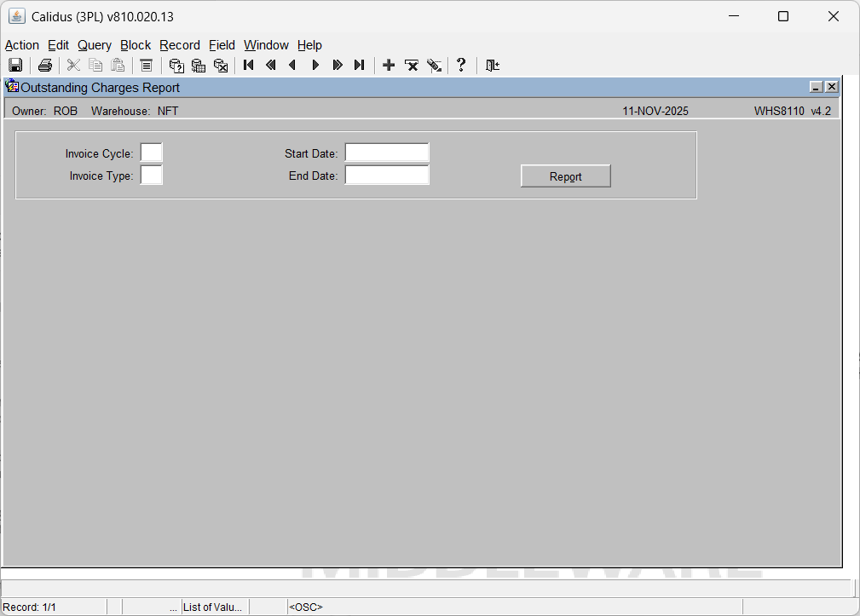The image size is (860, 616).
Task: Click the Cancel Query toolbar icon
Action: click(221, 66)
